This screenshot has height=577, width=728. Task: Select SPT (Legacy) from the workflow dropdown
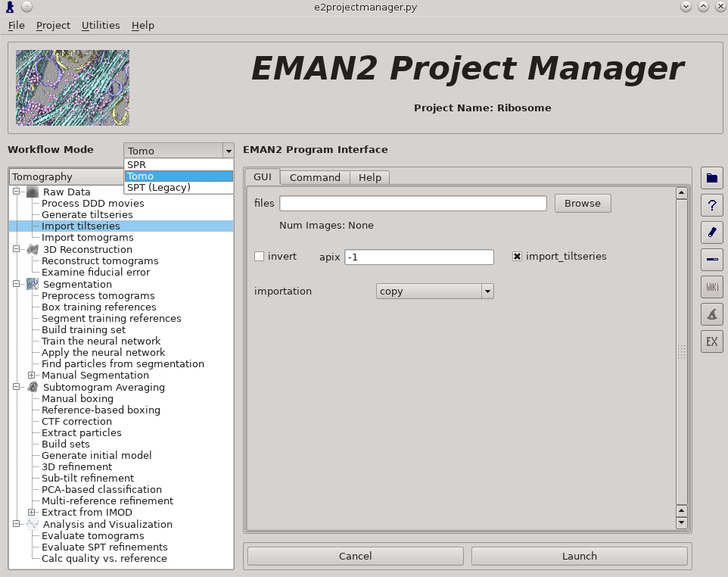160,187
